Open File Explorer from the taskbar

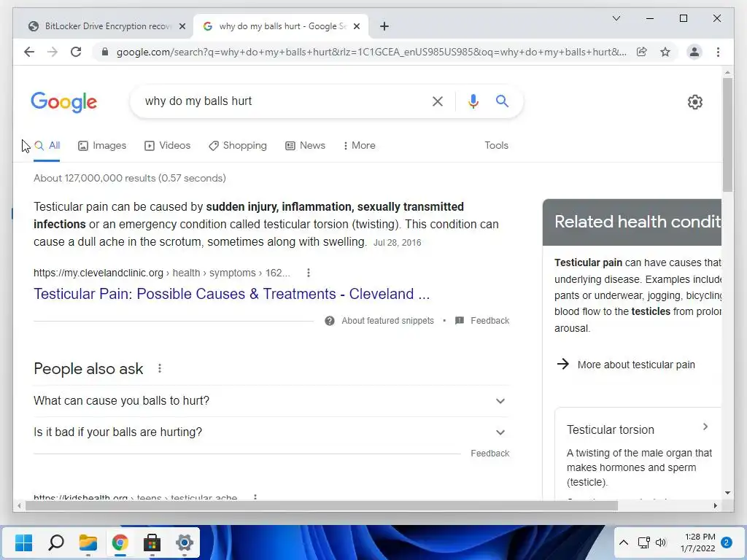88,542
